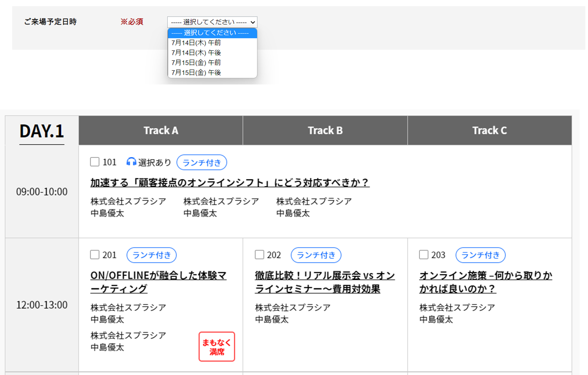Click the 12:00-13:00 time slot cell
This screenshot has height=375, width=588.
(x=42, y=305)
